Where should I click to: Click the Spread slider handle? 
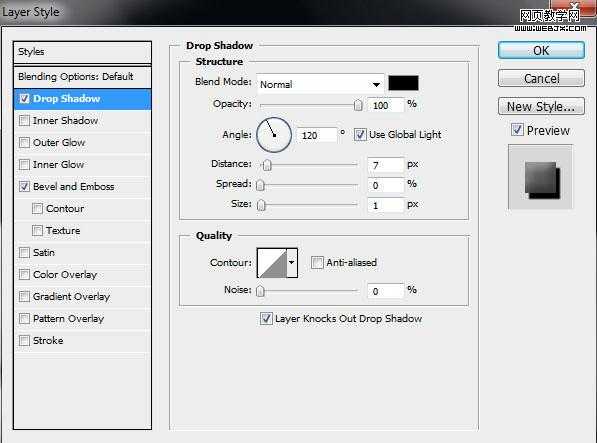[x=260, y=185]
